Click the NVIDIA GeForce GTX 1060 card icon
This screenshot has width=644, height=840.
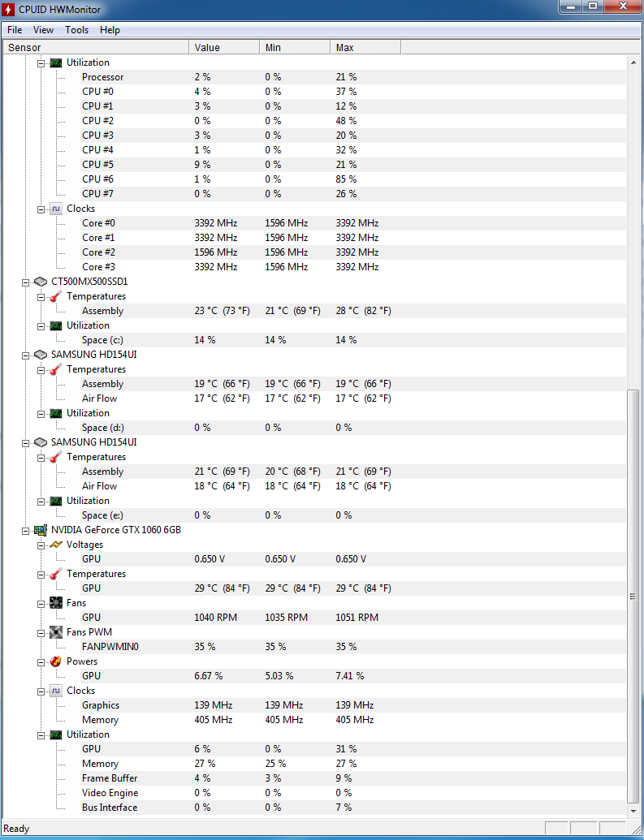coord(41,530)
